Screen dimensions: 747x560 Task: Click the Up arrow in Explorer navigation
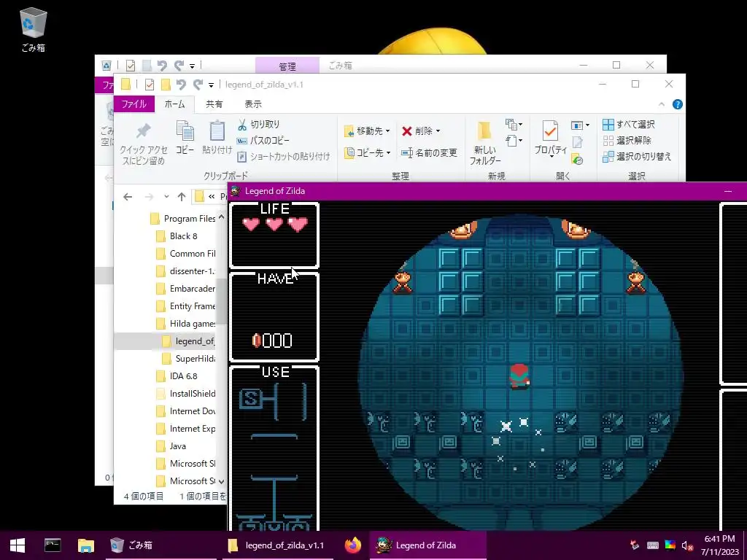click(182, 197)
